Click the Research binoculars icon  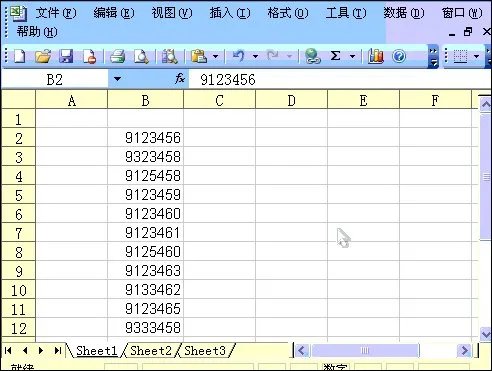tap(170, 56)
